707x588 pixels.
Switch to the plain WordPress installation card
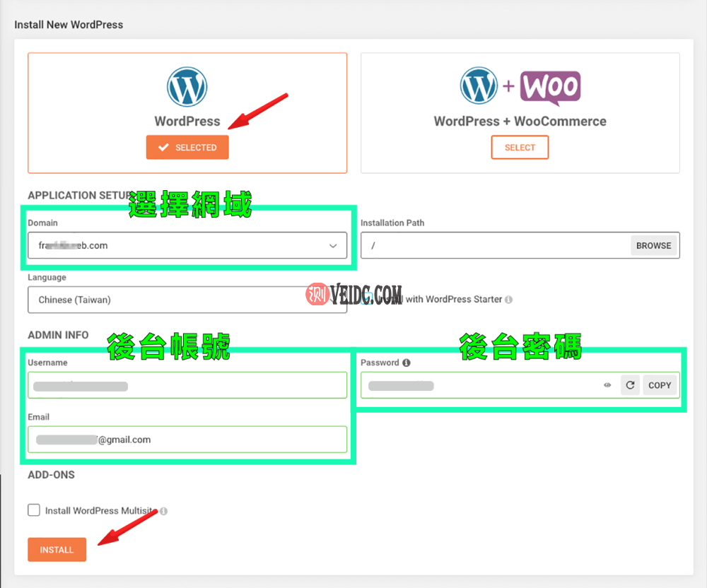(x=187, y=147)
